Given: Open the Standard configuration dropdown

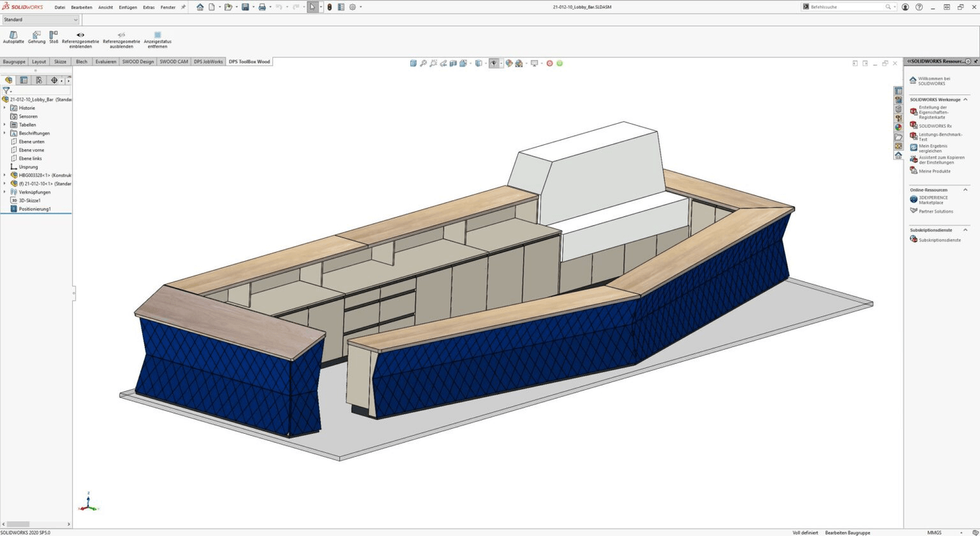Looking at the screenshot, I should [x=75, y=20].
